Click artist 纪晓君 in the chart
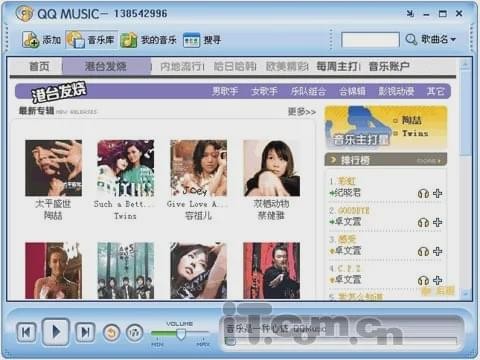 click(348, 193)
